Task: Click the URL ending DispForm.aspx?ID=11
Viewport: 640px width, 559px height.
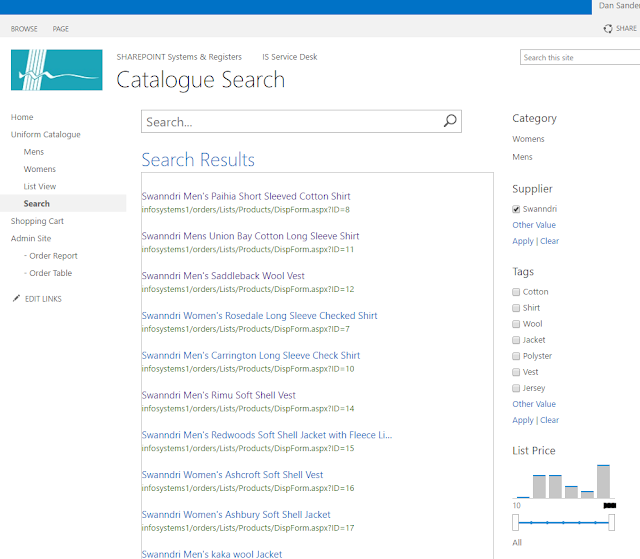Action: coord(248,249)
